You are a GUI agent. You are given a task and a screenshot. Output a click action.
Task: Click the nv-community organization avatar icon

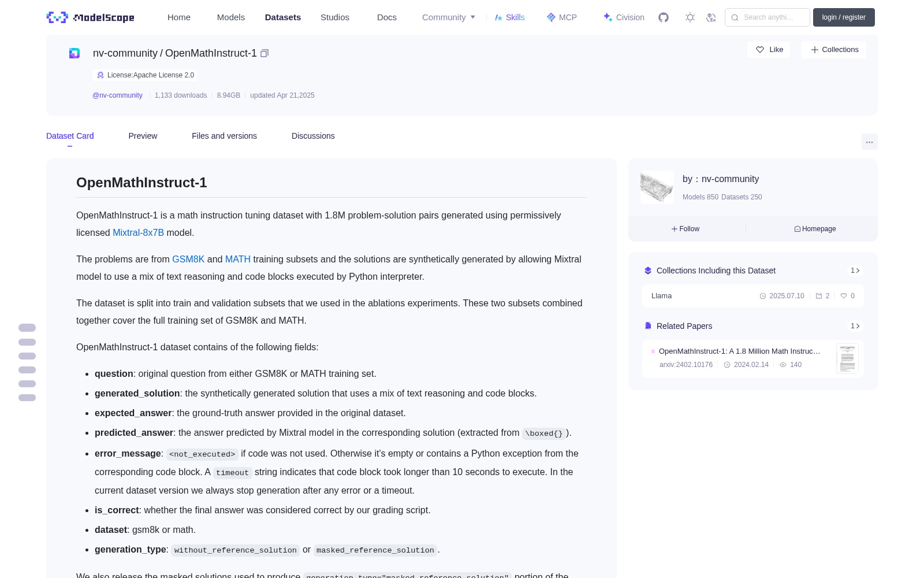(74, 53)
